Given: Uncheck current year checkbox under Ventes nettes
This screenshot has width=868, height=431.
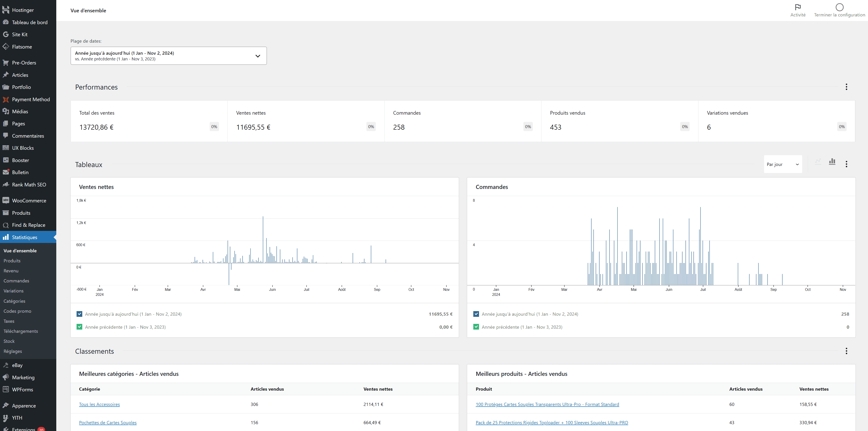Looking at the screenshot, I should point(80,314).
